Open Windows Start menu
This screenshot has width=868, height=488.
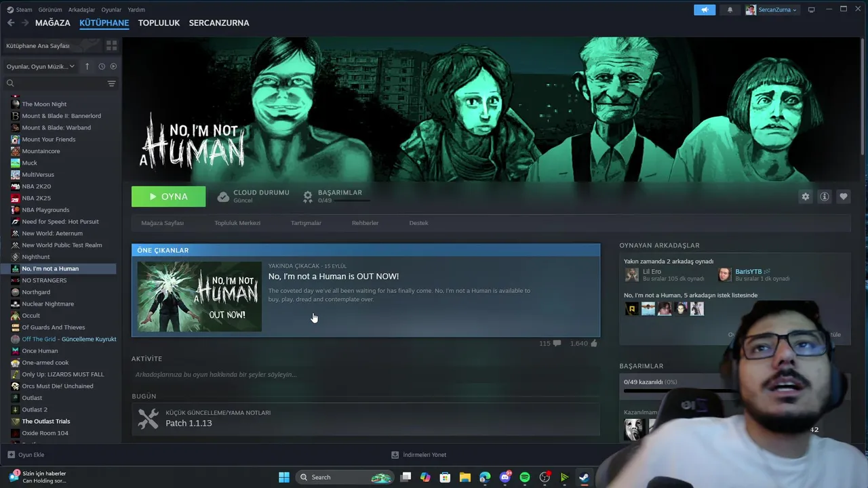pos(284,477)
